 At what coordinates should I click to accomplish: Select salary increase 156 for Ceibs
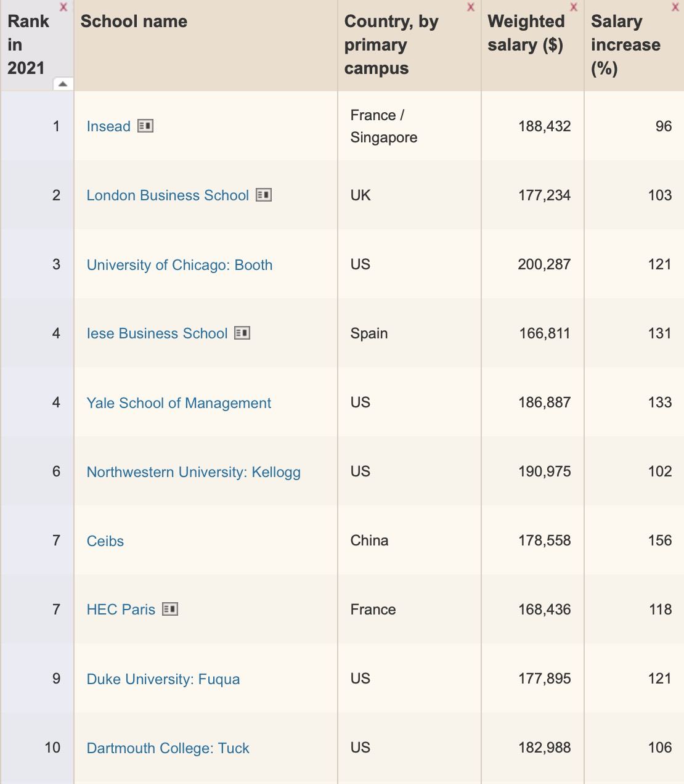[x=660, y=541]
